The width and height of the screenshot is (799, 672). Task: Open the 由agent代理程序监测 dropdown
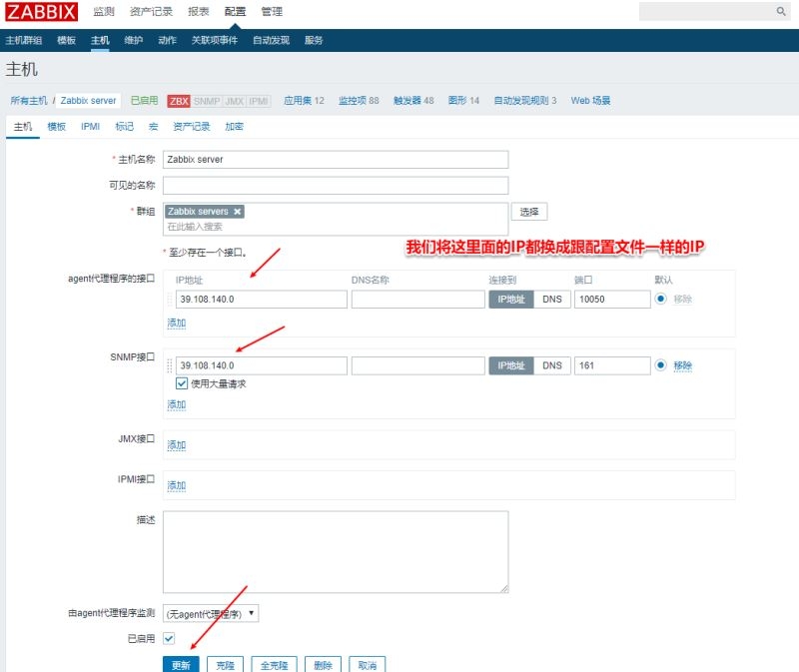[x=208, y=615]
